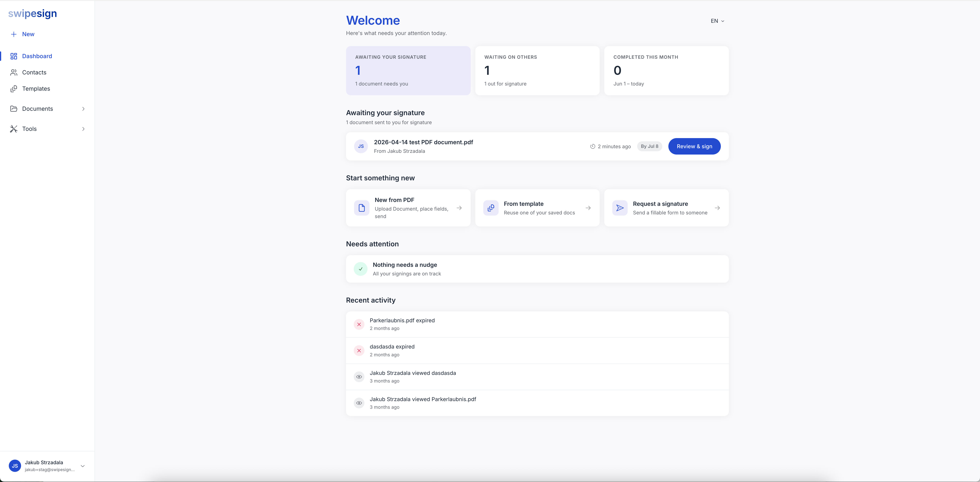Click the green checkmark nudge icon

point(360,269)
